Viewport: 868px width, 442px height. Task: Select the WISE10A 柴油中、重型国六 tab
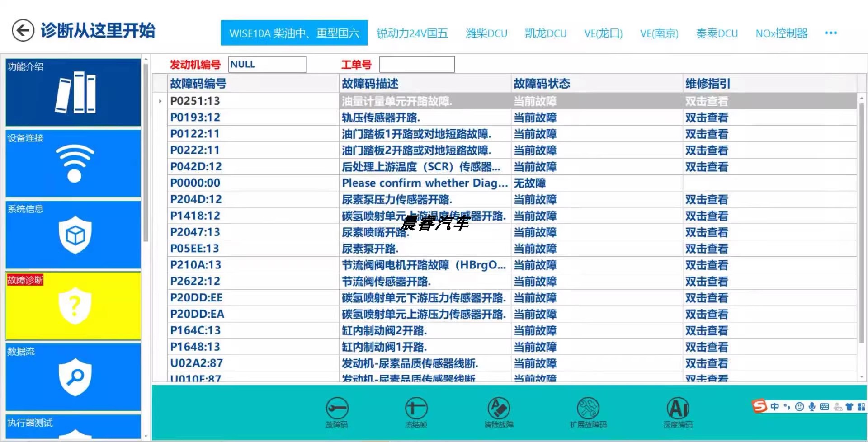(x=294, y=33)
